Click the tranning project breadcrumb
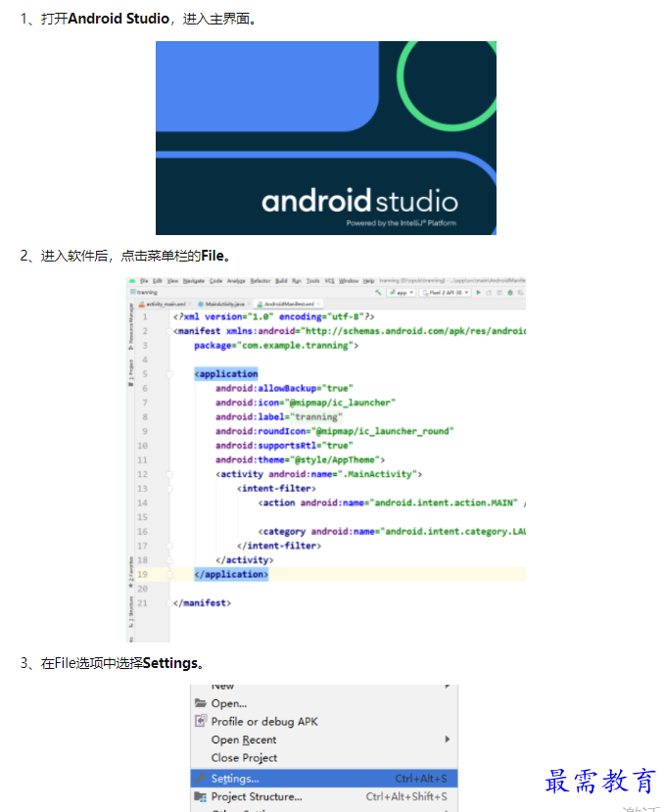This screenshot has width=664, height=812. click(144, 292)
